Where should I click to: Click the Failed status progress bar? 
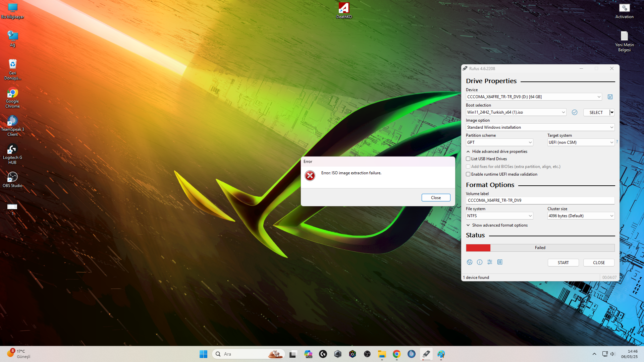[540, 248]
